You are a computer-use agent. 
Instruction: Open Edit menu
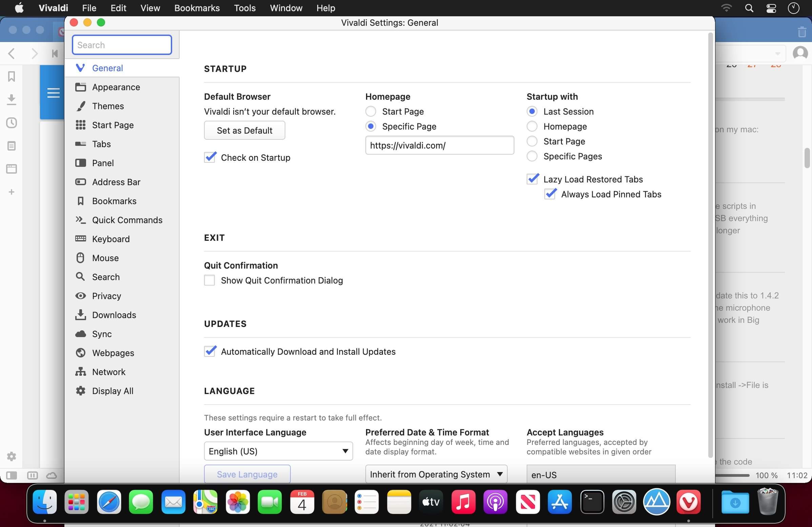[x=118, y=8]
